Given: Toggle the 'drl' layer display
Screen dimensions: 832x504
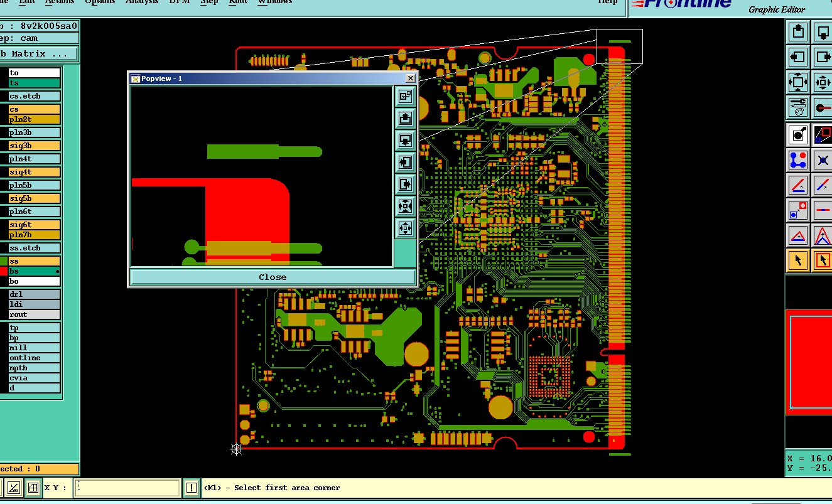Looking at the screenshot, I should pyautogui.click(x=34, y=294).
